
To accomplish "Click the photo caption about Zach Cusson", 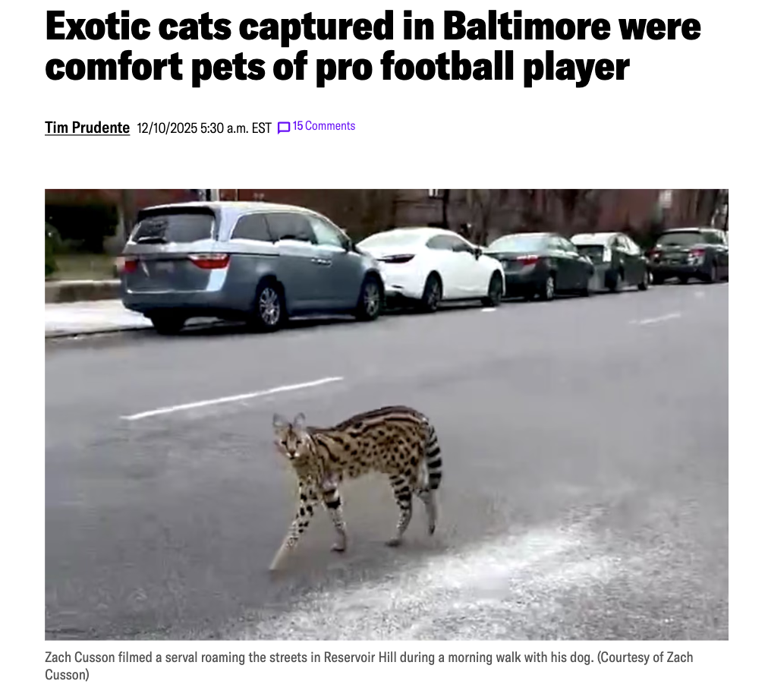I will 369,666.
